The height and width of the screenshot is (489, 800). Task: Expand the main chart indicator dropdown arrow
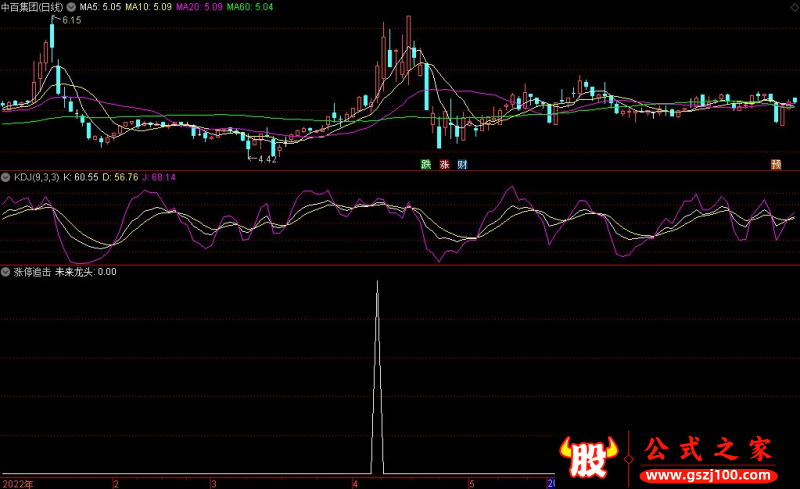click(71, 6)
